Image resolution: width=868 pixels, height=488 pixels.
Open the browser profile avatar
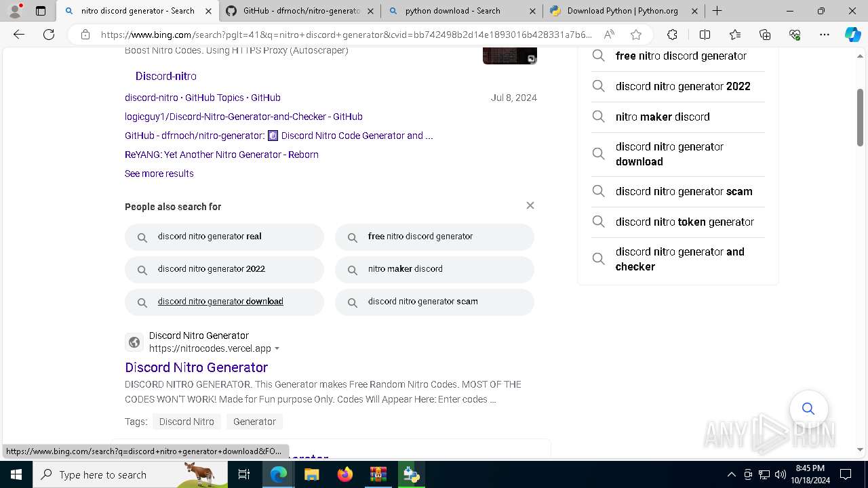(15, 11)
